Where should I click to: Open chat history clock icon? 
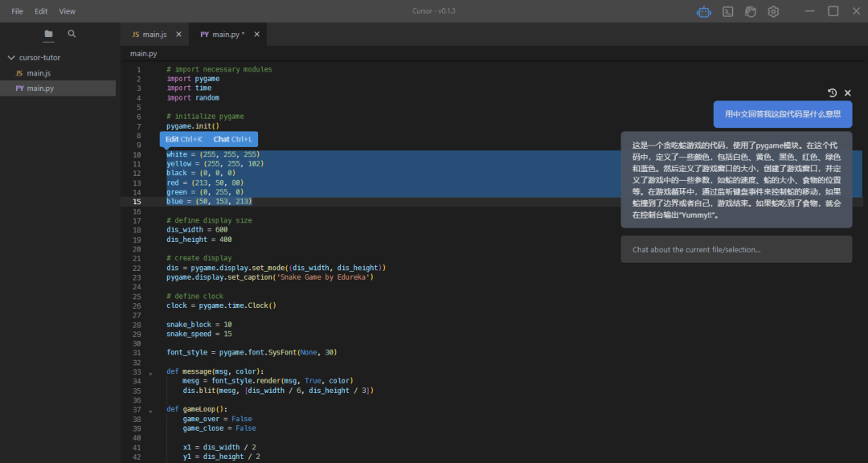pyautogui.click(x=832, y=93)
